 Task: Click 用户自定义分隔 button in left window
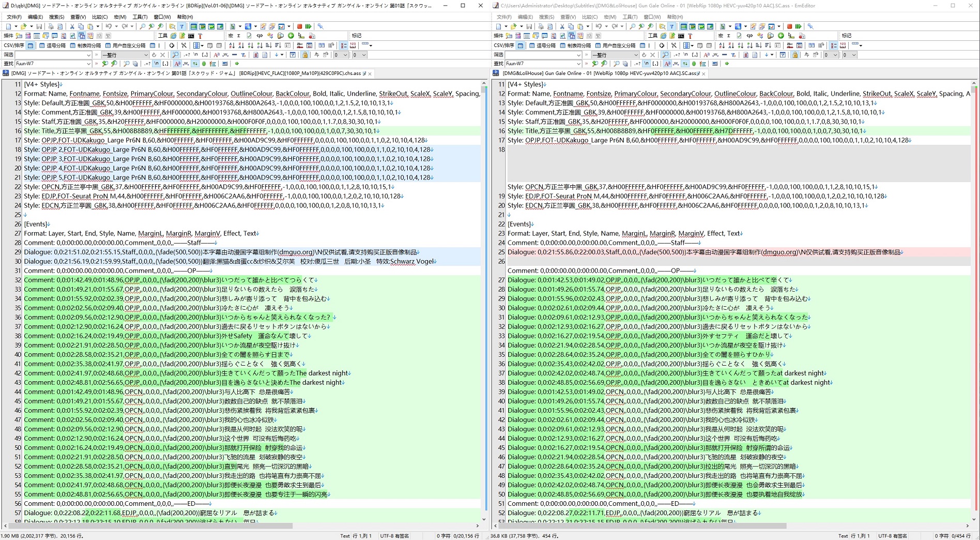tap(126, 46)
